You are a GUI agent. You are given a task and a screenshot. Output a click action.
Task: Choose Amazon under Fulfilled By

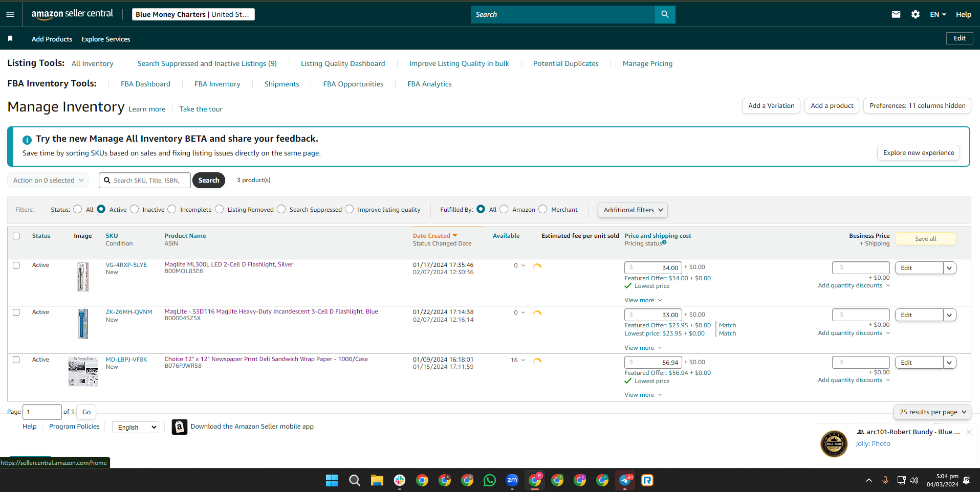pos(504,209)
